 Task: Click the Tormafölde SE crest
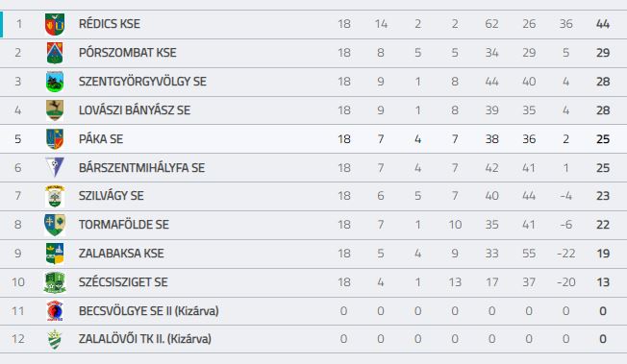pos(55,225)
